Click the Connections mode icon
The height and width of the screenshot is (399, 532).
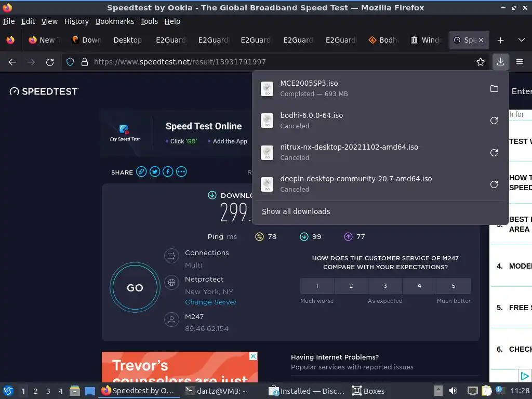coord(171,256)
